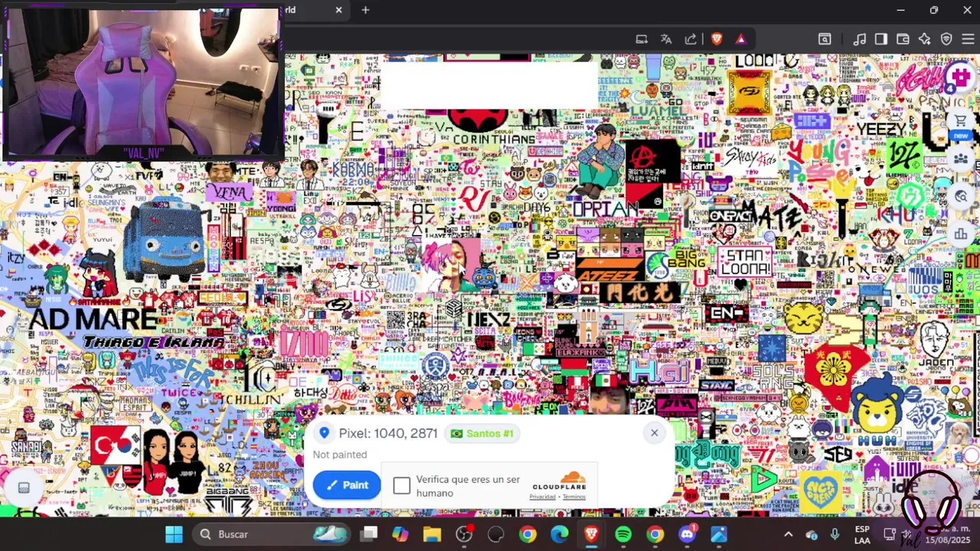The width and height of the screenshot is (980, 551).
Task: Open the new tab plus button
Action: coord(365,10)
